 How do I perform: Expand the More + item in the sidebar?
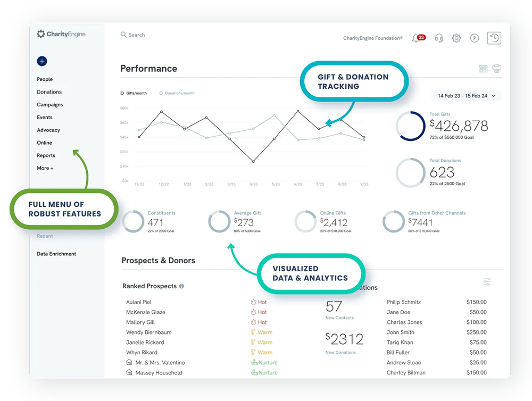[x=45, y=168]
